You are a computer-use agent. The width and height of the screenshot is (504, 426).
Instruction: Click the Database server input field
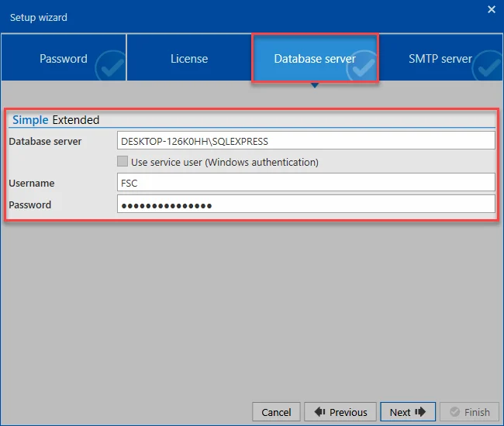(x=306, y=141)
